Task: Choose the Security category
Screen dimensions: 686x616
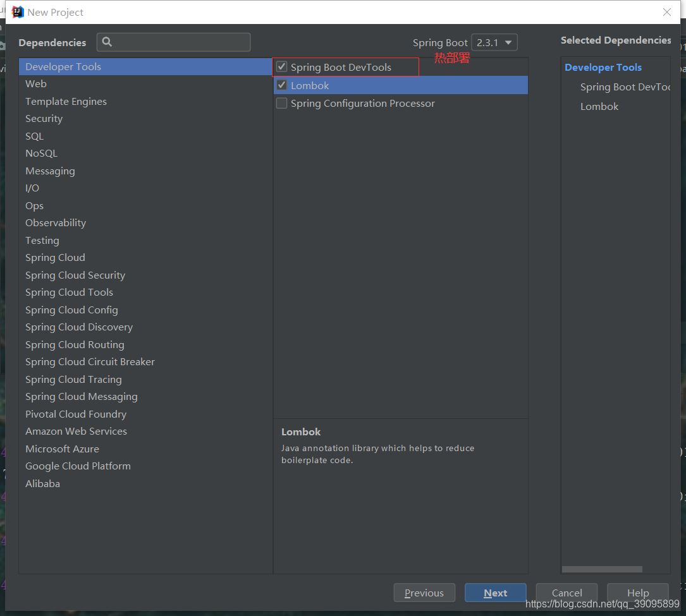Action: click(x=145, y=119)
